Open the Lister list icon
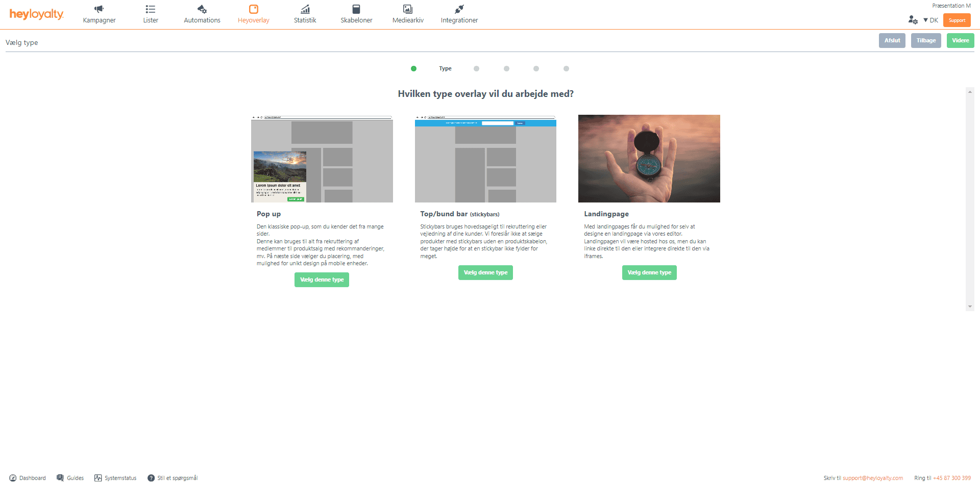980x487 pixels. tap(150, 9)
